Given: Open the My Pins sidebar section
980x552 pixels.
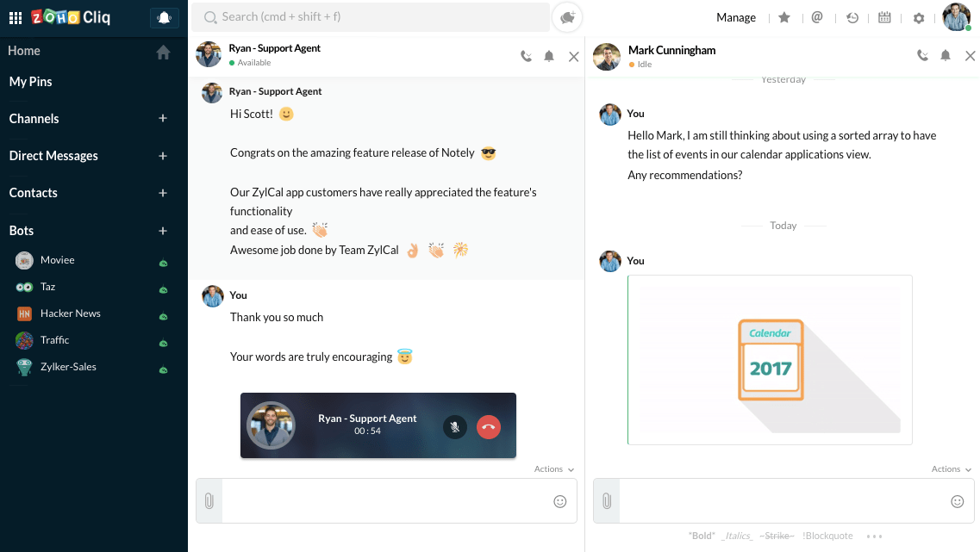Looking at the screenshot, I should tap(31, 82).
